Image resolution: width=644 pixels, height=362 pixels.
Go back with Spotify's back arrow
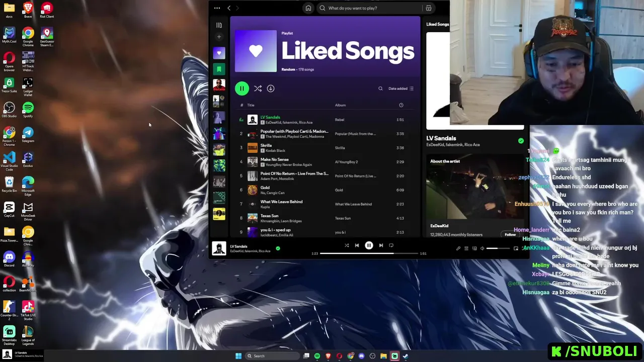(x=229, y=8)
